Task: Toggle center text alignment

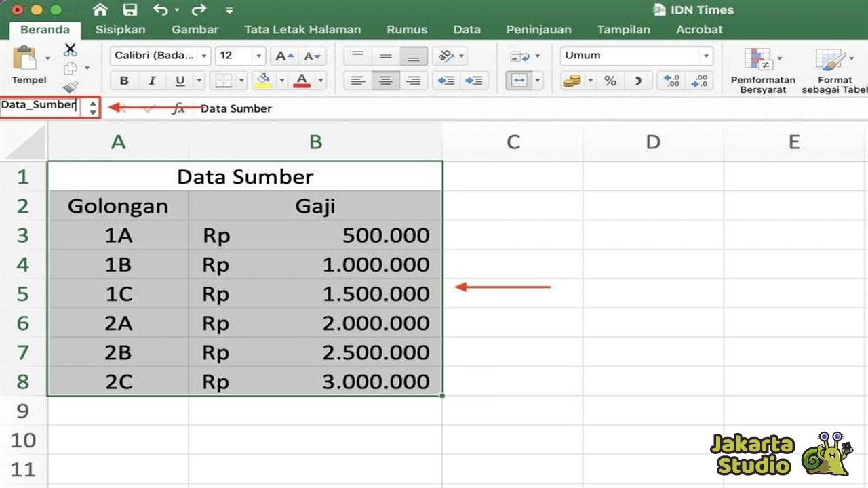Action: coord(385,81)
